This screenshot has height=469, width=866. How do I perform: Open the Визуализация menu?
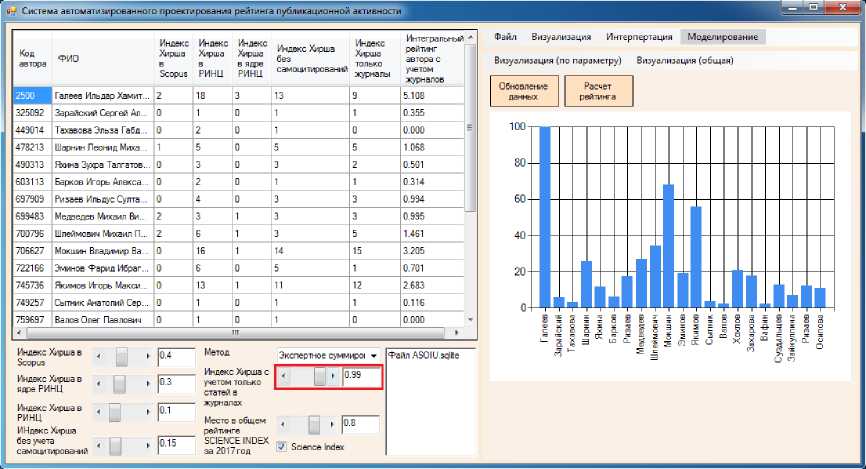click(561, 37)
